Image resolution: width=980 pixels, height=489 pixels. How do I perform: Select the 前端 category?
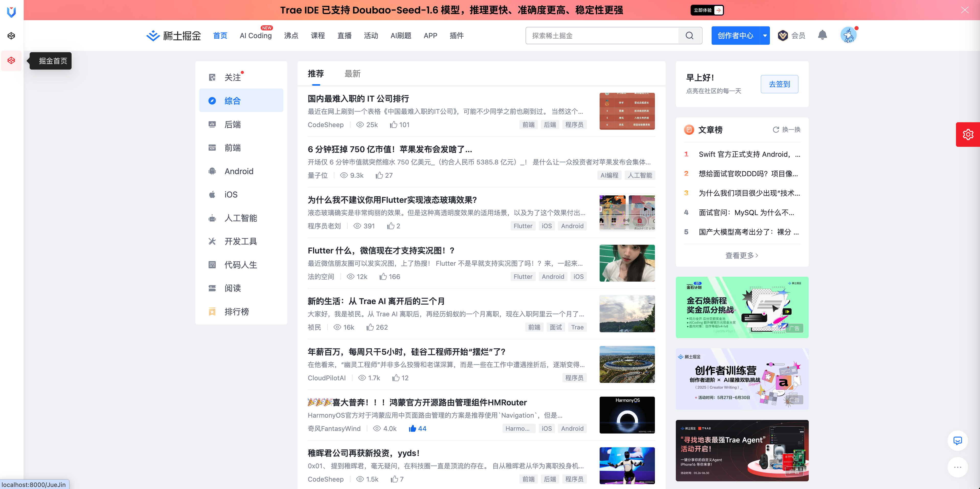(241, 148)
